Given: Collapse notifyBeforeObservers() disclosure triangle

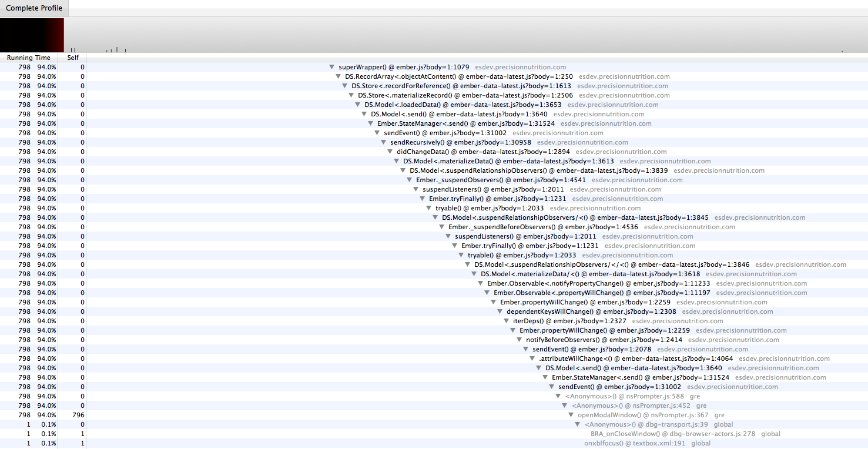Looking at the screenshot, I should pos(520,340).
